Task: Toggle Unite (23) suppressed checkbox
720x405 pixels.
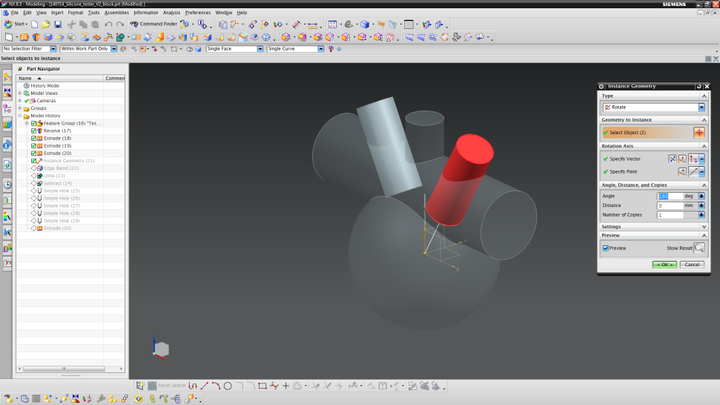Action: click(34, 176)
